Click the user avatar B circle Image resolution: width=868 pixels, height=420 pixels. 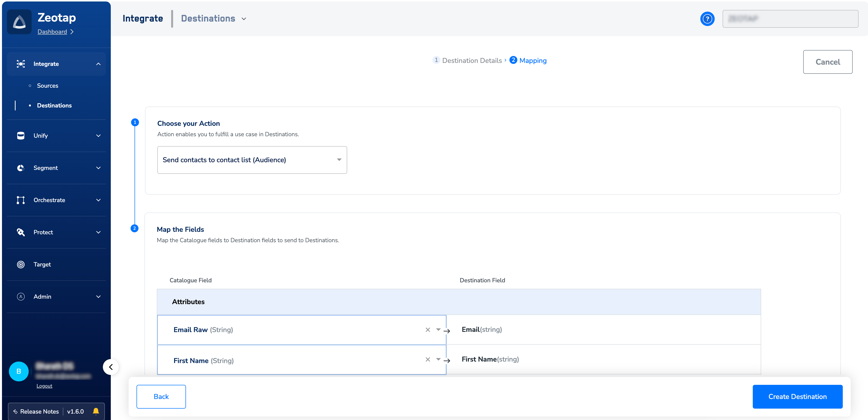(19, 371)
